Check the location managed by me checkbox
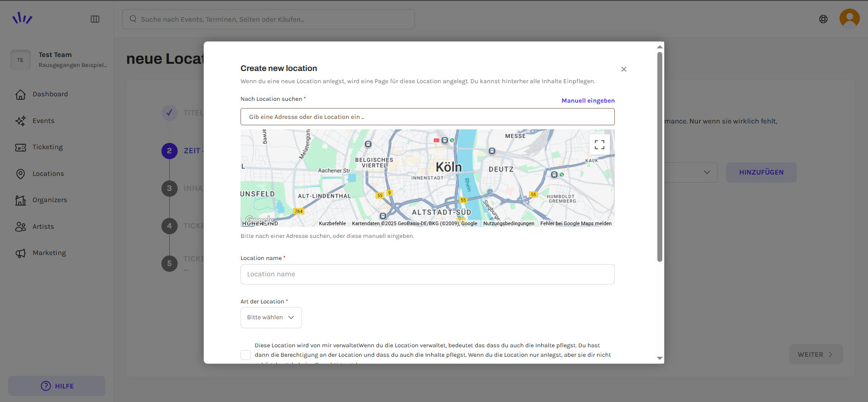The image size is (868, 402). click(x=245, y=355)
